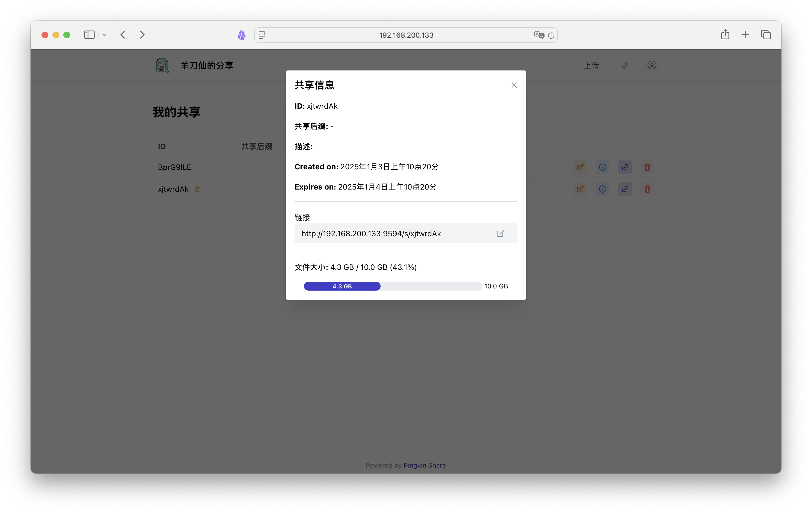812x514 pixels.
Task: Open the user account menu
Action: coord(652,65)
